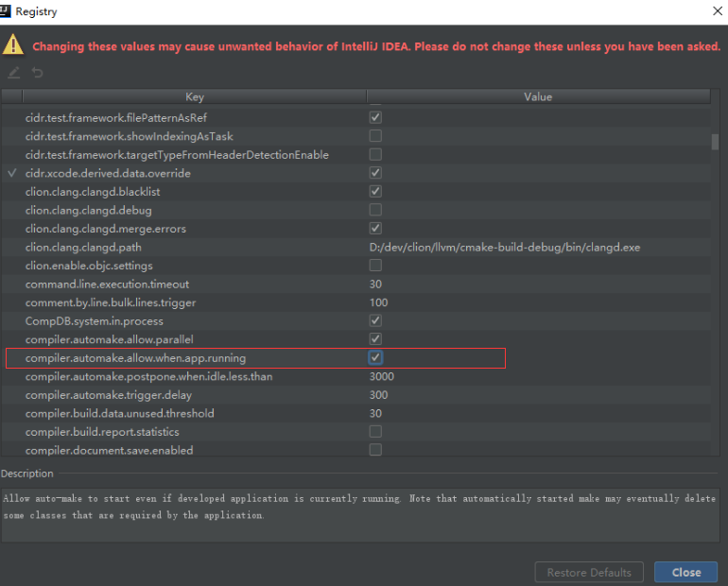Click the IntelliJ IDEA logo in title bar

(x=5, y=11)
